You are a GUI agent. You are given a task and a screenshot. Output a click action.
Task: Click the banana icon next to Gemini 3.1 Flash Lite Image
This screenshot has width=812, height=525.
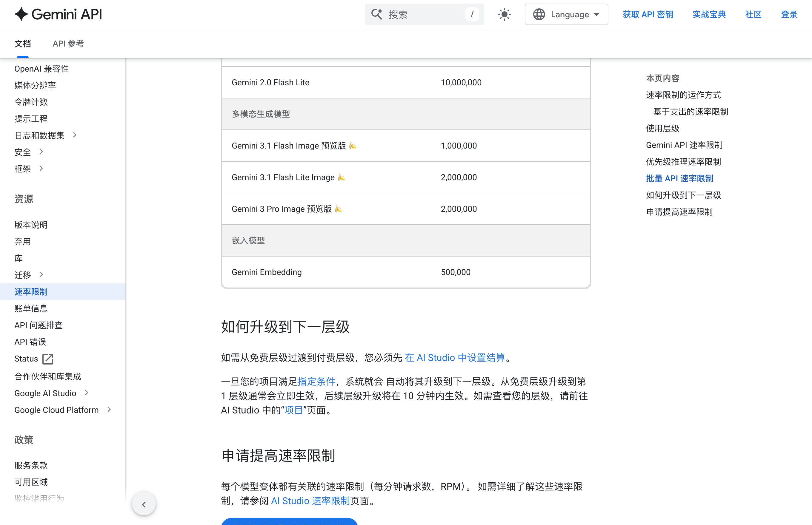341,177
